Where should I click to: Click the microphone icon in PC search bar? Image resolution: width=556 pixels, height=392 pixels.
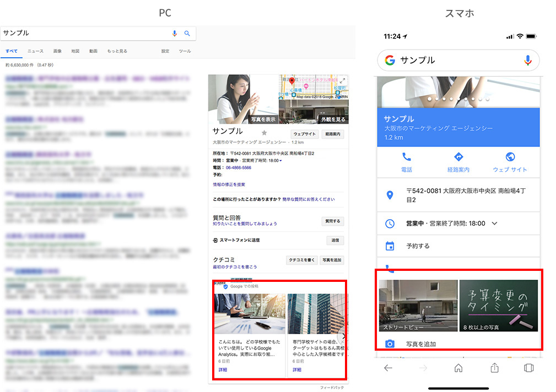pyautogui.click(x=175, y=34)
